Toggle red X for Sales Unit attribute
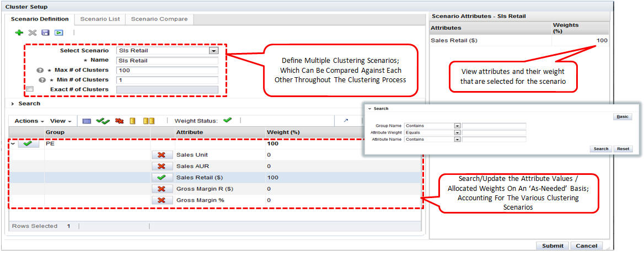644x256 pixels. 162,155
